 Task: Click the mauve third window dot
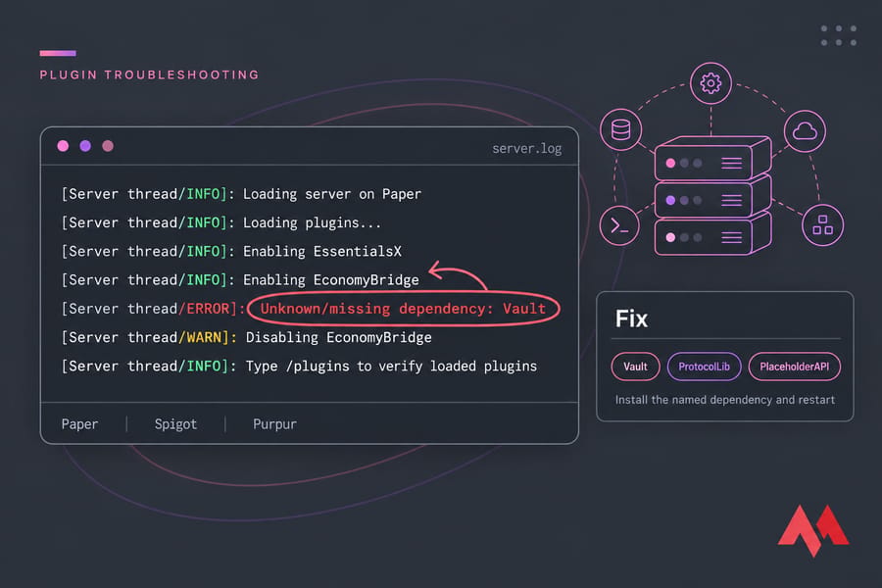pos(108,146)
